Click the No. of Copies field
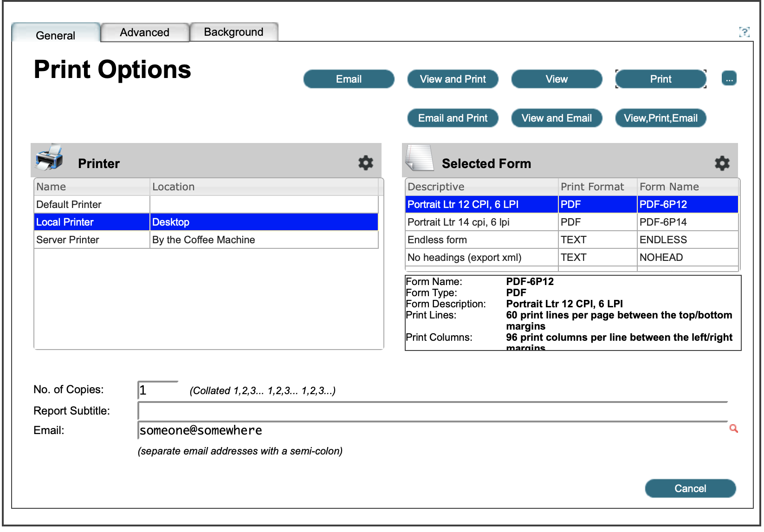Screen dimensions: 764x532 158,390
